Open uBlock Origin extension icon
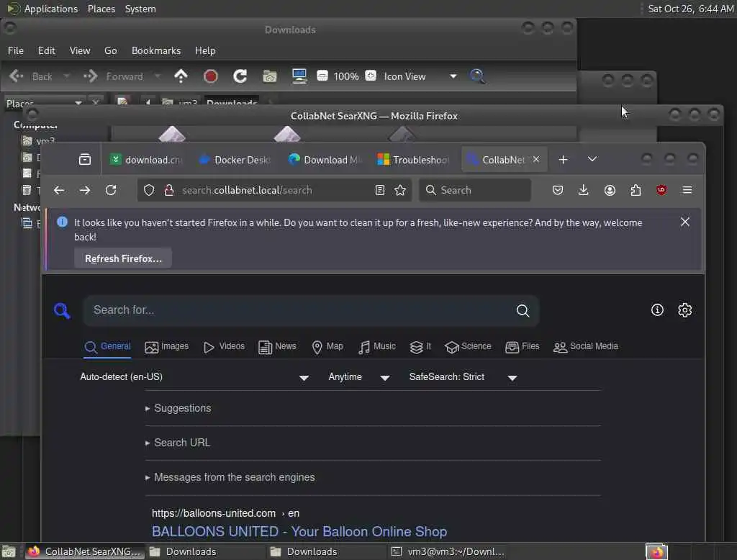The height and width of the screenshot is (560, 737). (661, 190)
